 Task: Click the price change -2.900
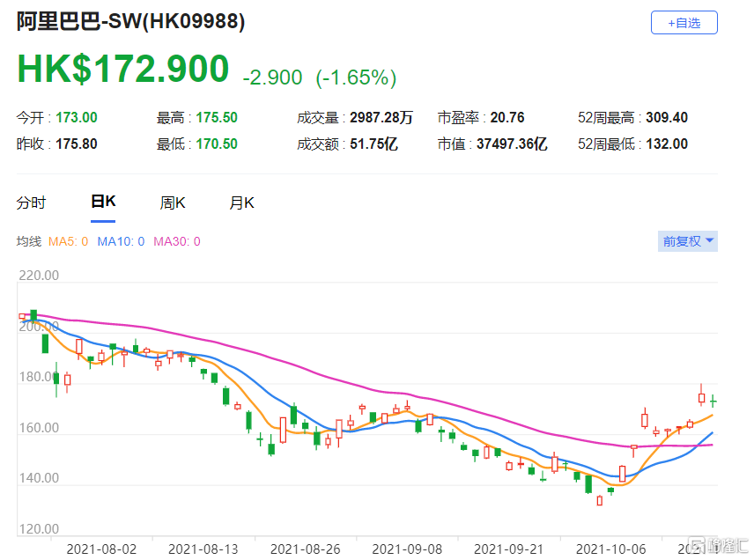click(273, 77)
